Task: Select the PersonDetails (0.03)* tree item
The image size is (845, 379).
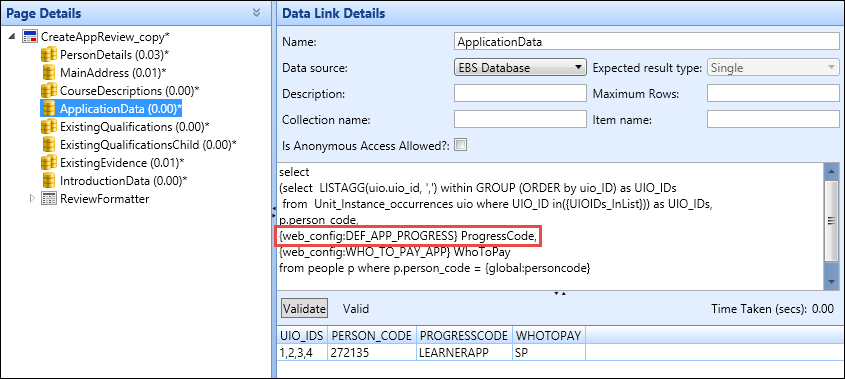Action: [x=115, y=54]
